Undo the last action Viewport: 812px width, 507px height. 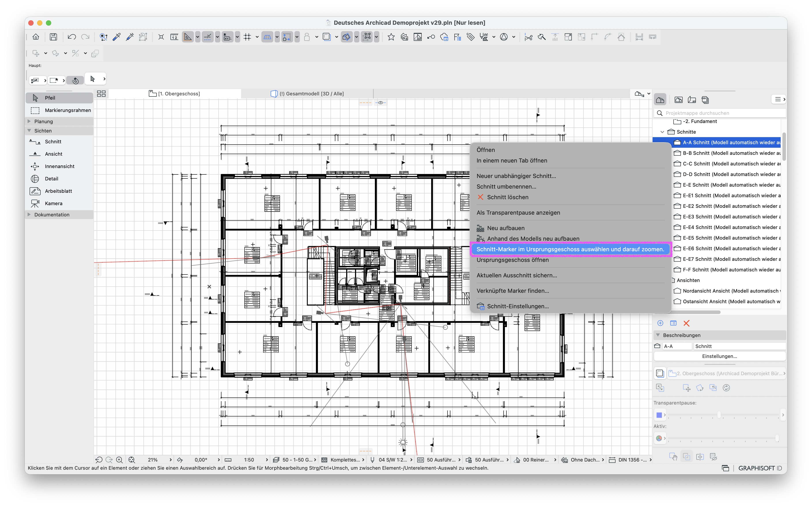[71, 37]
